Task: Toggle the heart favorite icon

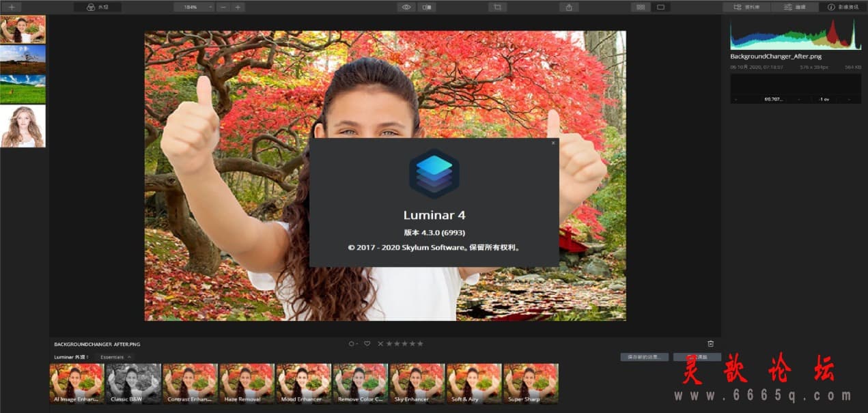Action: coord(367,343)
